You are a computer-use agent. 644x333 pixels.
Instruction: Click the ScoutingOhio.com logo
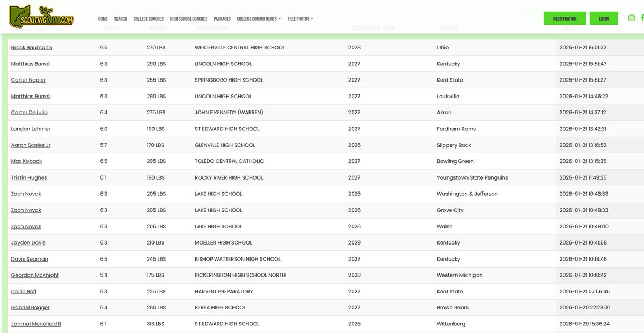coord(41,16)
